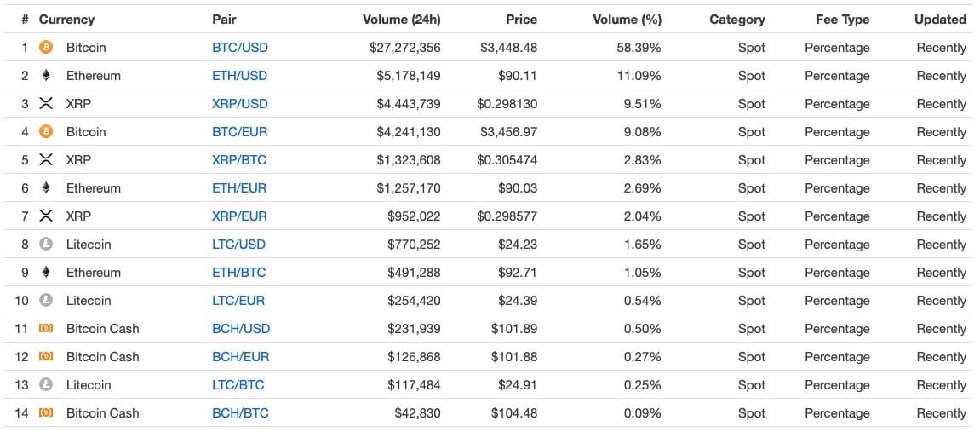Sort table by Volume (24h) header
This screenshot has height=432, width=980.
pos(401,20)
